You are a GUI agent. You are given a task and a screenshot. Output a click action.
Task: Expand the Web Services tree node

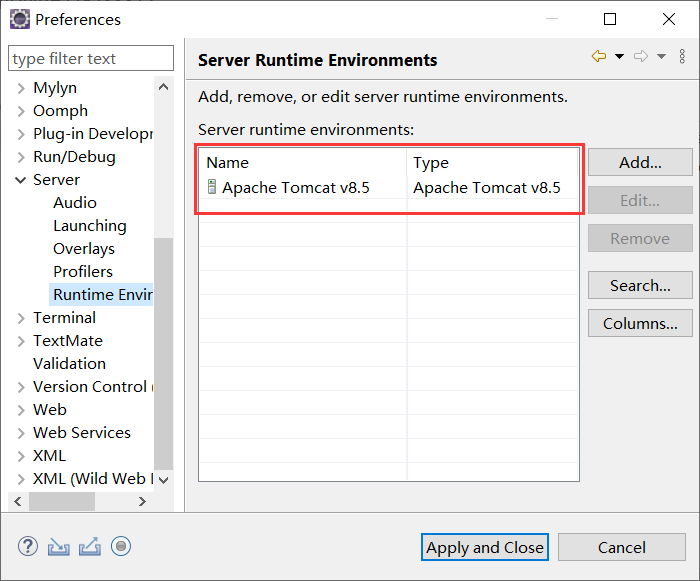(21, 433)
